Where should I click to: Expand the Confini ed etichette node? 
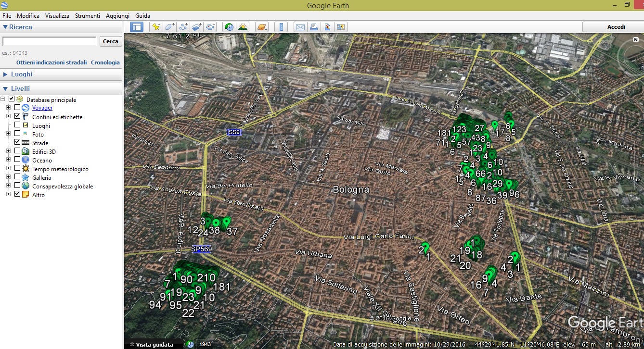(x=8, y=117)
